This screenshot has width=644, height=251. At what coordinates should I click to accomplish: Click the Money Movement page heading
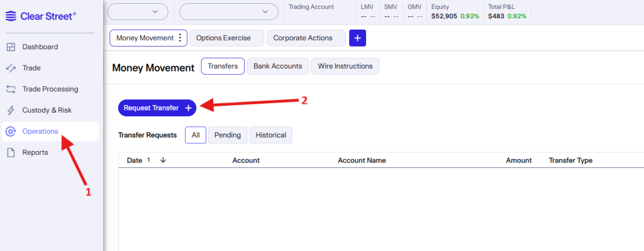pos(153,68)
